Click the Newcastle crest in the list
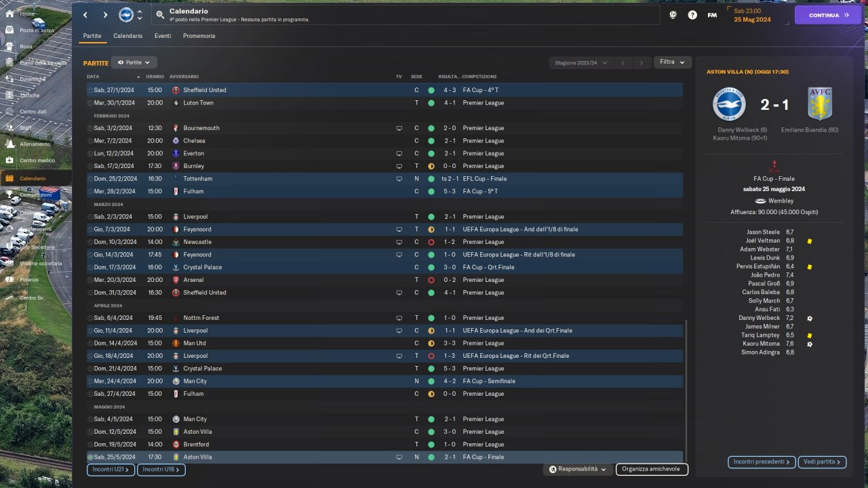 point(176,242)
